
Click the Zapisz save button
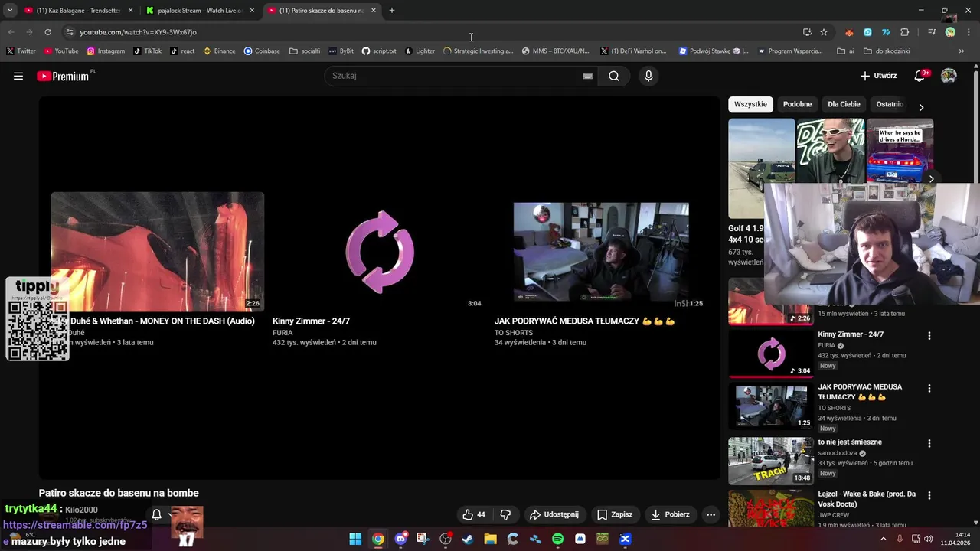615,514
